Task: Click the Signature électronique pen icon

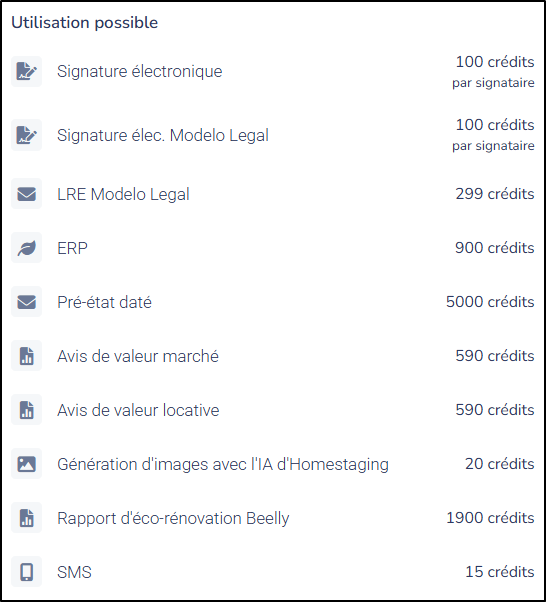Action: click(26, 71)
